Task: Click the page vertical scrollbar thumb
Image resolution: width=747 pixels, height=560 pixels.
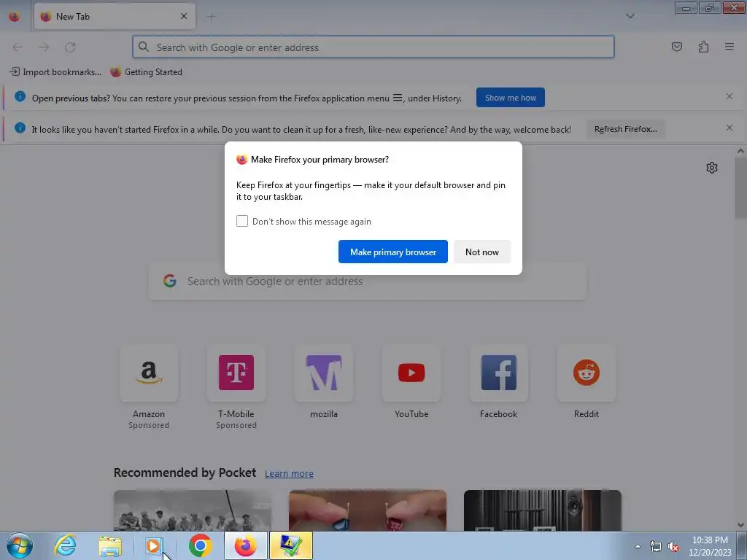Action: tap(740, 189)
